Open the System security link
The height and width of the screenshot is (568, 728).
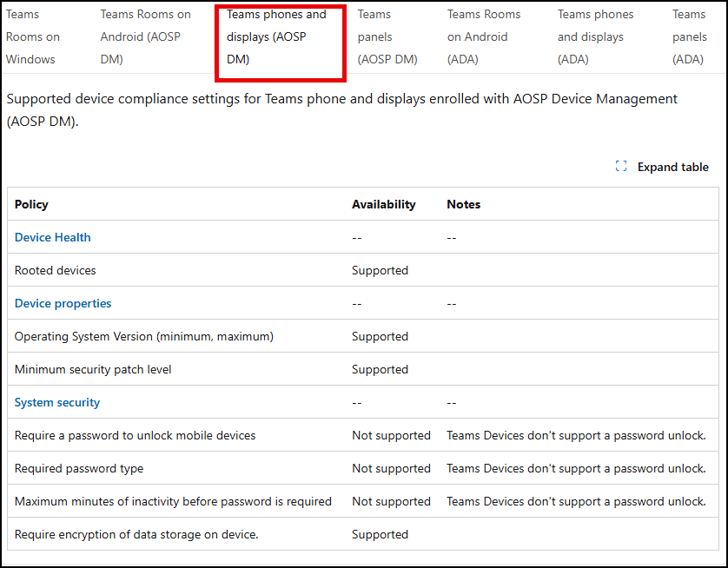click(x=57, y=402)
